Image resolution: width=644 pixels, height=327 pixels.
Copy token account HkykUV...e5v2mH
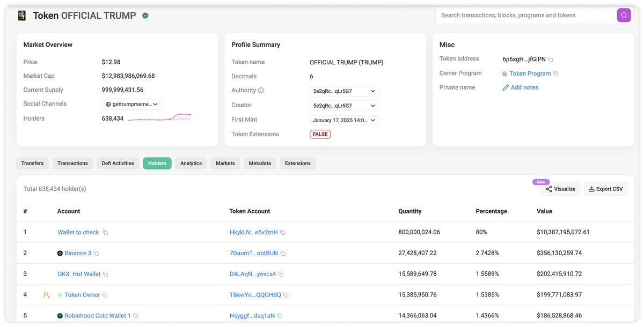283,233
